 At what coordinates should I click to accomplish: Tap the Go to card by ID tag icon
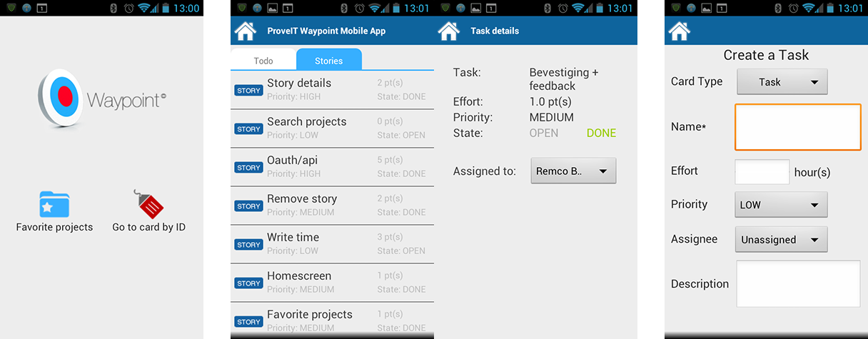coord(148,205)
